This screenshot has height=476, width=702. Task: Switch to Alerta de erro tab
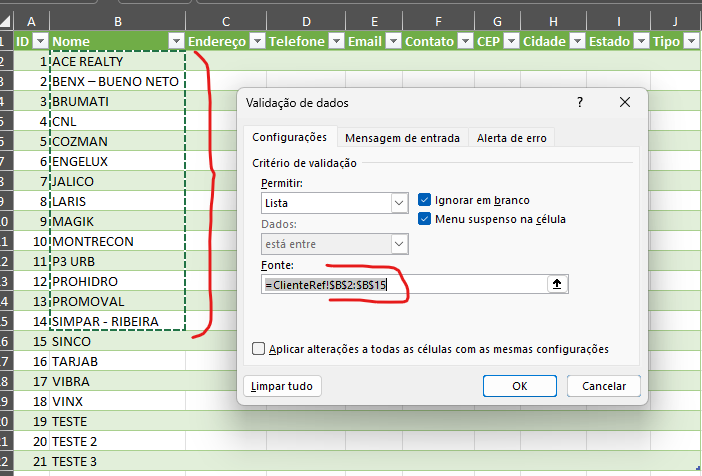(511, 138)
